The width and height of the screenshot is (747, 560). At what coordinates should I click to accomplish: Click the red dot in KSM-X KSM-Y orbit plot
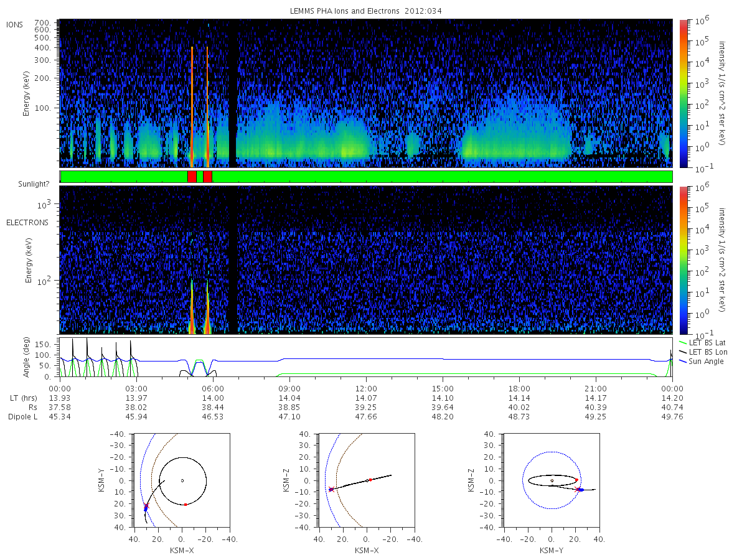186,504
